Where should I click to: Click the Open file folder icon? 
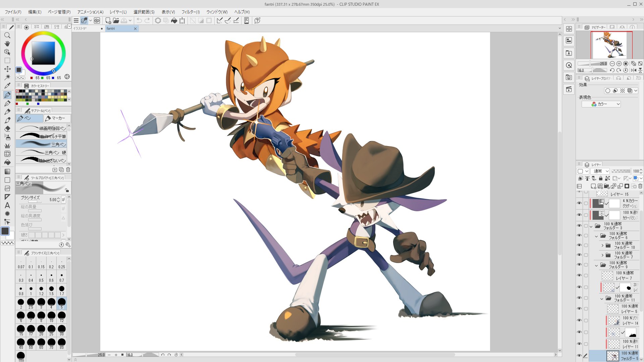(x=116, y=20)
